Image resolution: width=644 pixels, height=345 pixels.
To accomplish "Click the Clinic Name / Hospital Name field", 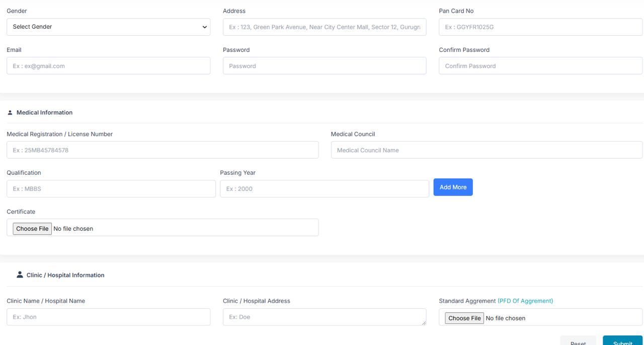I will [x=108, y=317].
